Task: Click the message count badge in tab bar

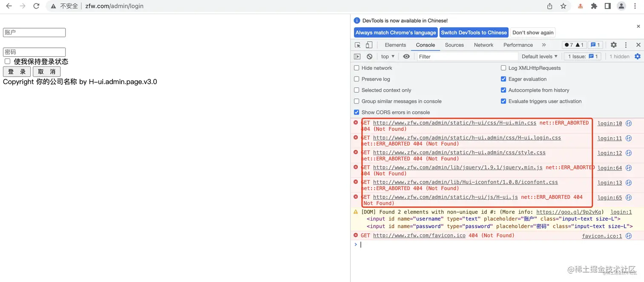Action: (595, 45)
